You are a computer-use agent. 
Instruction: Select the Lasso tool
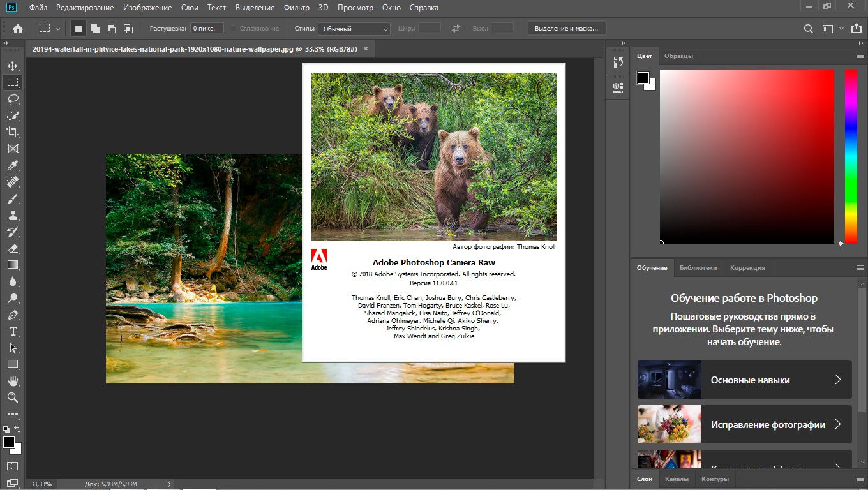[x=13, y=99]
